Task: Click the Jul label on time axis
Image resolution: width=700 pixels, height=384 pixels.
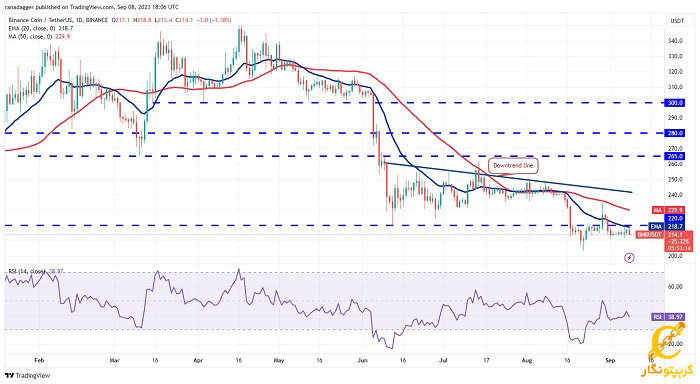Action: (x=443, y=360)
